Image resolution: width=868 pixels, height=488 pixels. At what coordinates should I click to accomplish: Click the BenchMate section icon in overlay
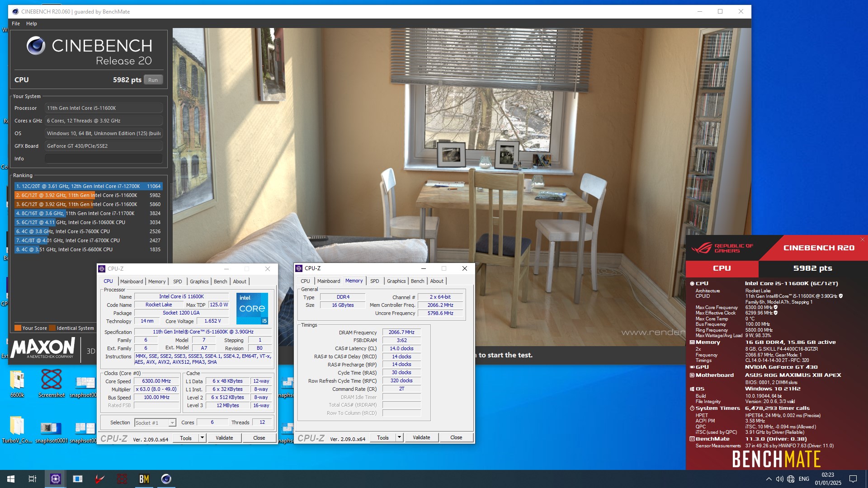(x=692, y=439)
